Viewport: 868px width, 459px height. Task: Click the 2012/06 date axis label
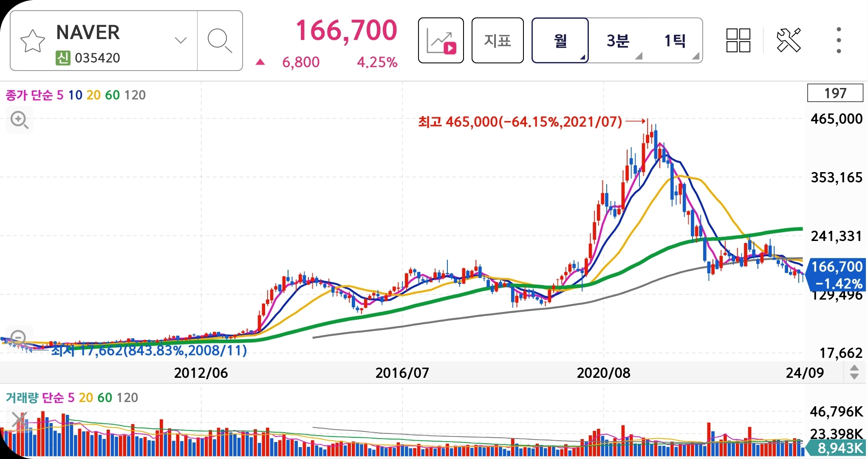pos(201,373)
